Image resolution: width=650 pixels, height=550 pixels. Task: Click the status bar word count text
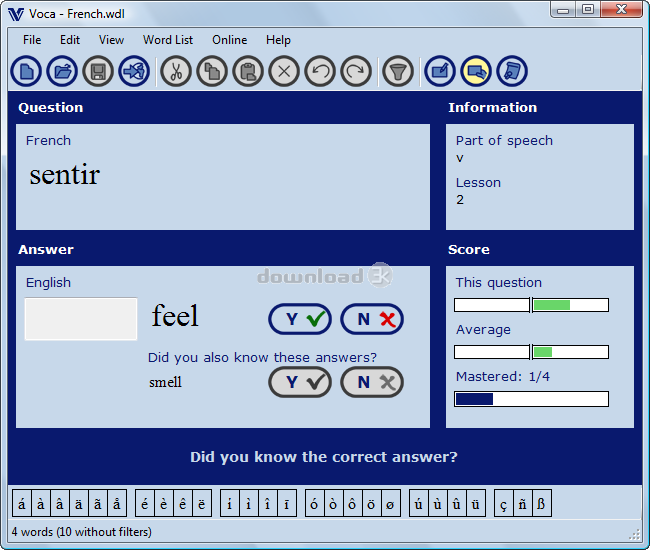click(x=82, y=532)
